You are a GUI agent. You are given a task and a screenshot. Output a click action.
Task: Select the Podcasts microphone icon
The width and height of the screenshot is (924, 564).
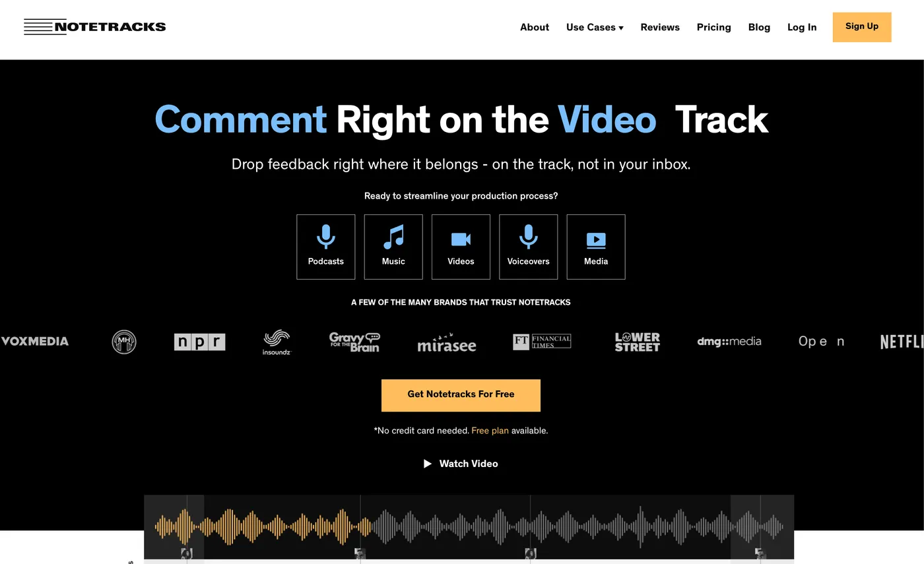click(x=325, y=237)
